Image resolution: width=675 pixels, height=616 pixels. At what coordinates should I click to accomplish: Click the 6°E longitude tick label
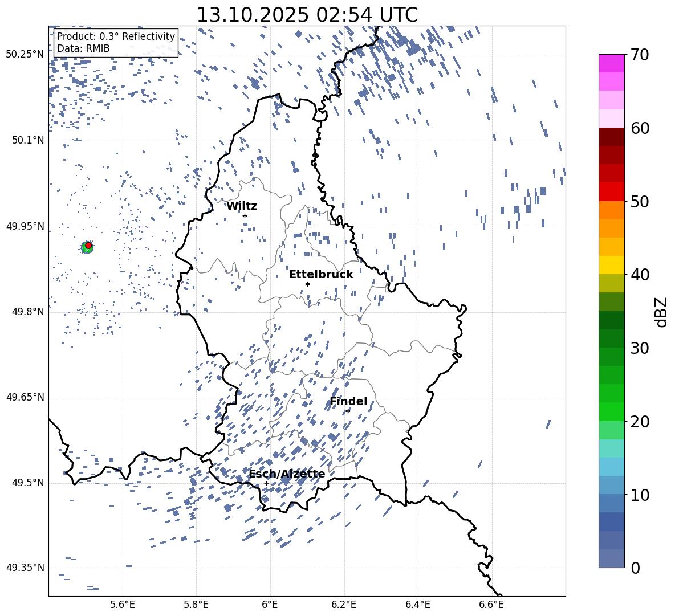click(270, 605)
